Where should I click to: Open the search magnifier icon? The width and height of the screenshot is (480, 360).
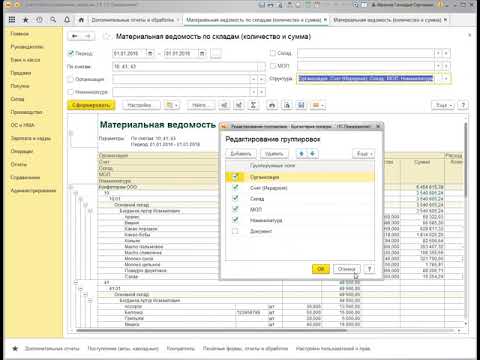[53, 20]
